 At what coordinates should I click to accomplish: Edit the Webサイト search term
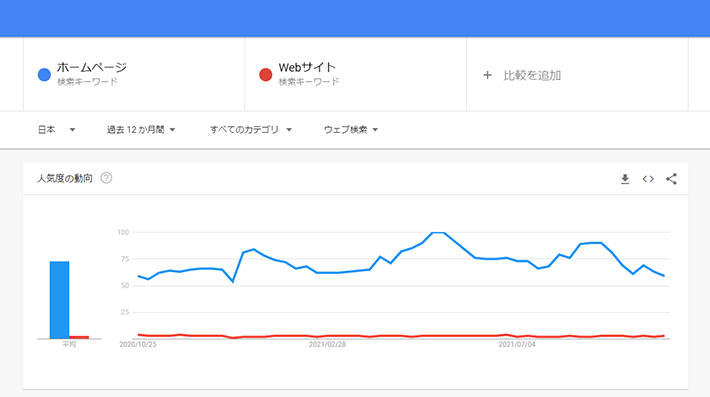pos(307,67)
